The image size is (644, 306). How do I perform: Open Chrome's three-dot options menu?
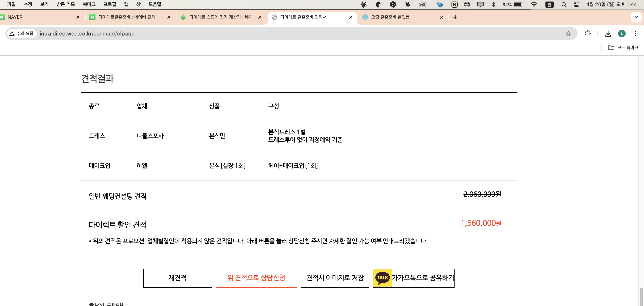pyautogui.click(x=635, y=33)
